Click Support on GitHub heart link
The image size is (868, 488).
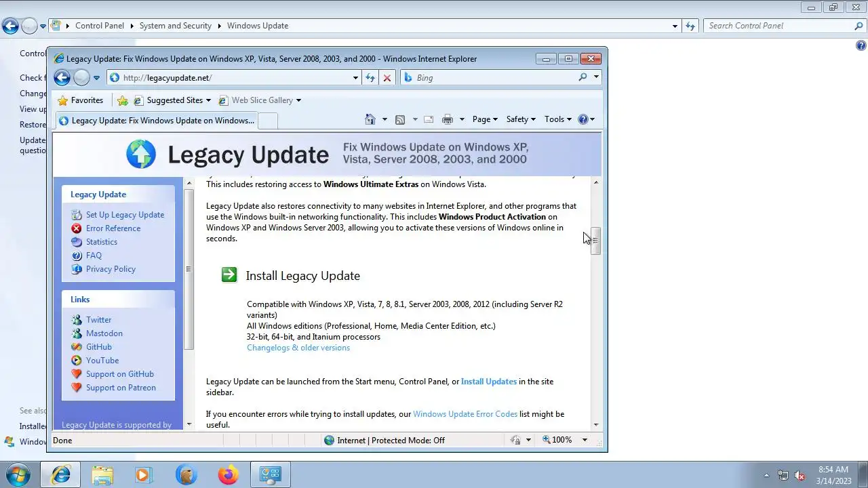pos(120,374)
